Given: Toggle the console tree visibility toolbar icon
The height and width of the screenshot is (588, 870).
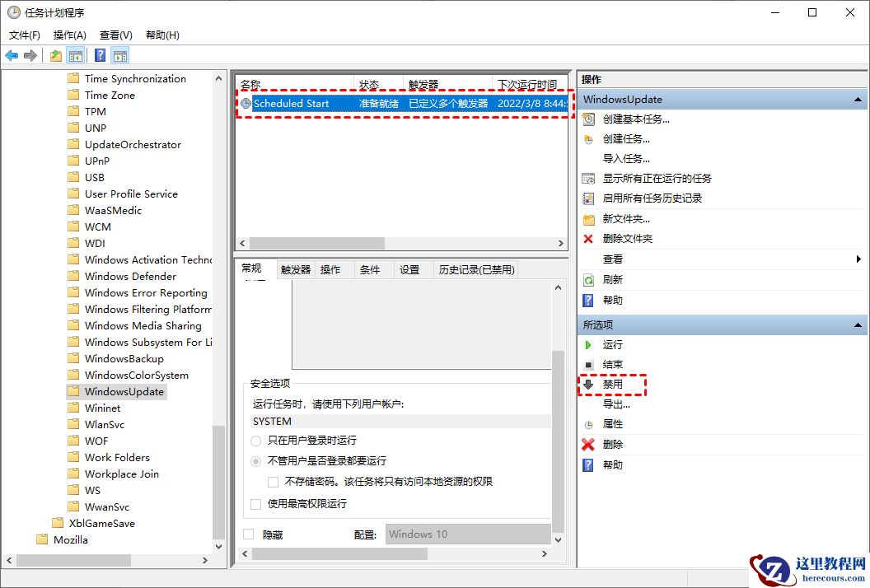Looking at the screenshot, I should click(x=76, y=55).
